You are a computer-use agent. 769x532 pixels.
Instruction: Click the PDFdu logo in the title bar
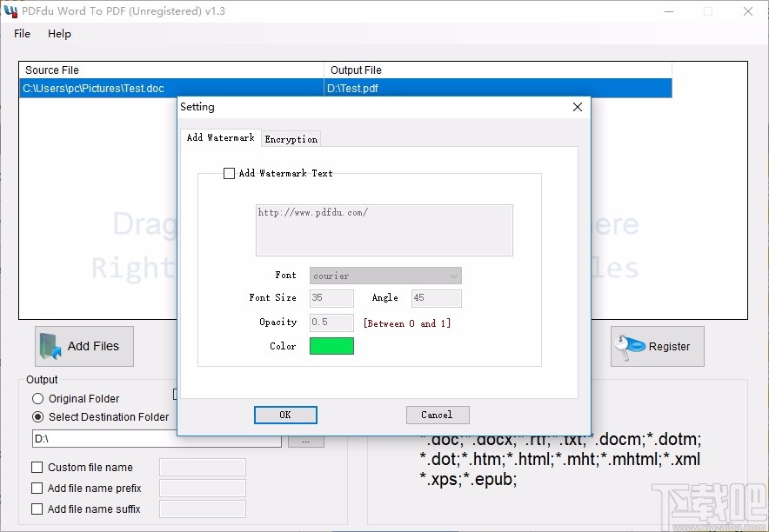(10, 10)
